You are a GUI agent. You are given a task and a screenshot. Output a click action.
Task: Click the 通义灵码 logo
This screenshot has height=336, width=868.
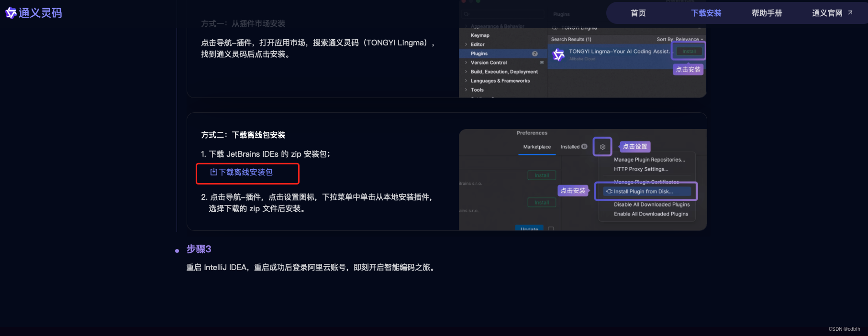33,13
